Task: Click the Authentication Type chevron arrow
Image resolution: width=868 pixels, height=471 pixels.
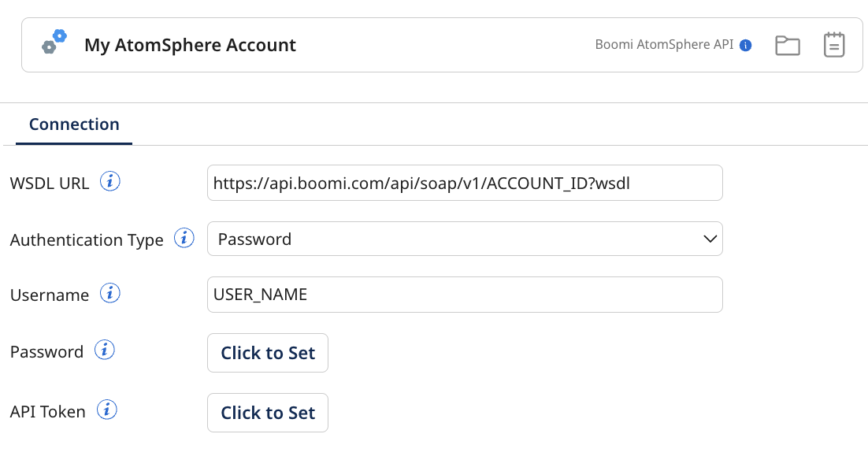Action: click(710, 239)
